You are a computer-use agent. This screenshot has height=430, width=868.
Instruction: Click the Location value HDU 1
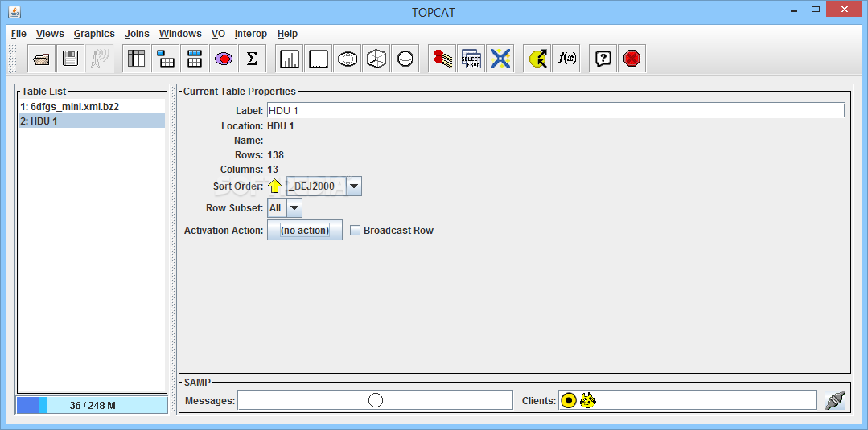281,126
